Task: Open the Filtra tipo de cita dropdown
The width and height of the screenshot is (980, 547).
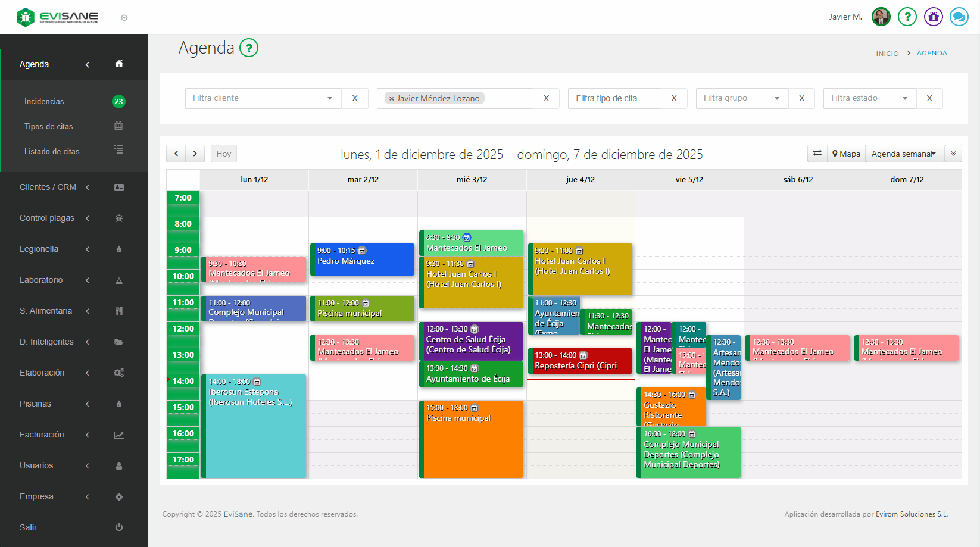Action: pos(614,98)
